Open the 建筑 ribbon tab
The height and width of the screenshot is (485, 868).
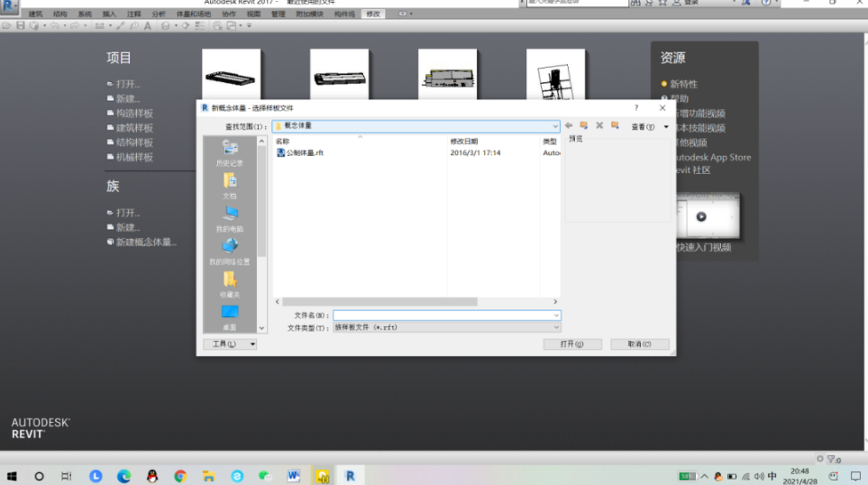36,14
